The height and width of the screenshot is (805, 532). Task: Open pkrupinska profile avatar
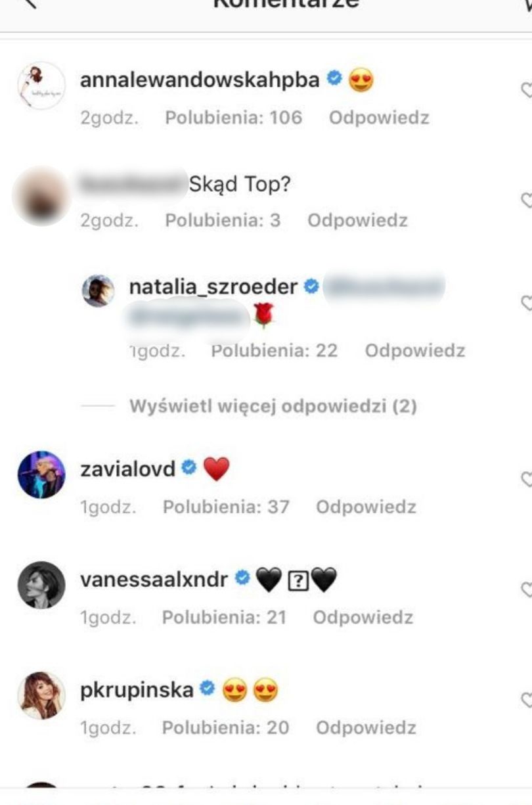[x=41, y=695]
